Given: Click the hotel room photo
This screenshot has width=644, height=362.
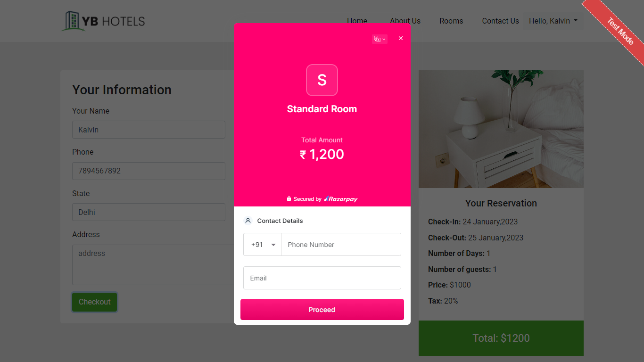Looking at the screenshot, I should [501, 129].
